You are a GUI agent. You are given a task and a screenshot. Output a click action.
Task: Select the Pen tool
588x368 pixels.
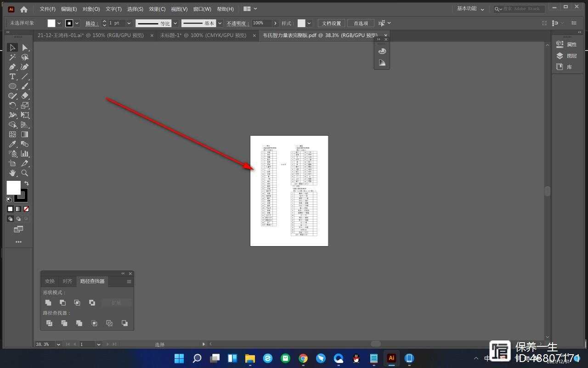coord(12,67)
